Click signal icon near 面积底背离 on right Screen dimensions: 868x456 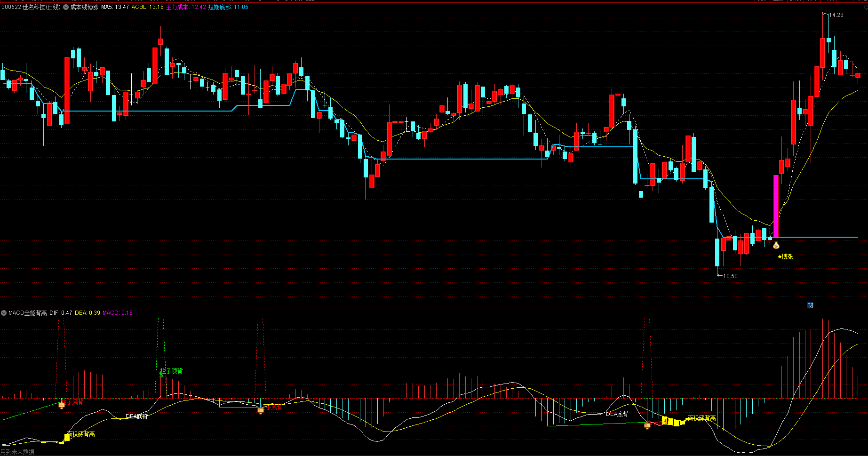[647, 425]
